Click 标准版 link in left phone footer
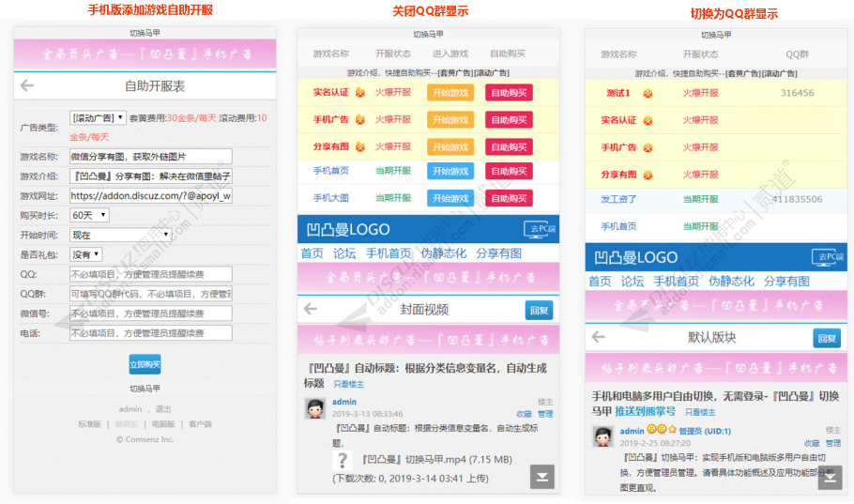The height and width of the screenshot is (504, 854). (89, 424)
